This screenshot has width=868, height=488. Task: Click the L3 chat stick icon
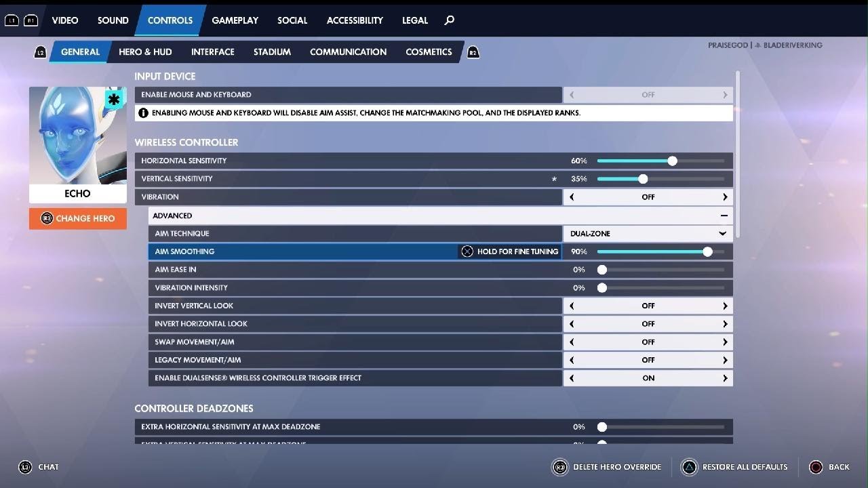(25, 467)
